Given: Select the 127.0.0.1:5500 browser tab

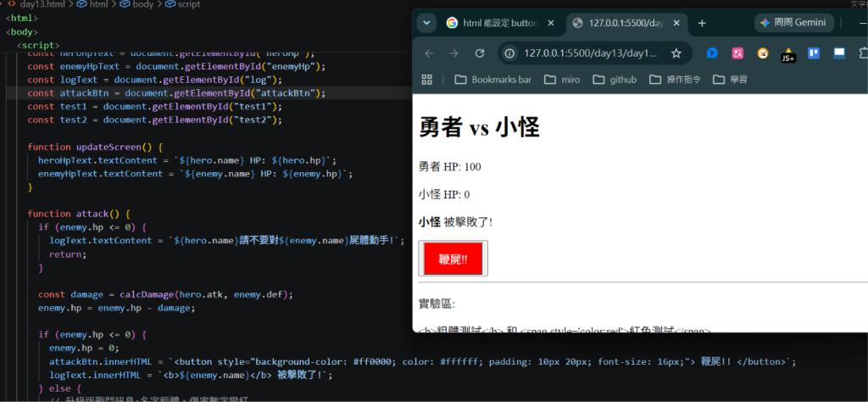Looking at the screenshot, I should click(x=627, y=23).
